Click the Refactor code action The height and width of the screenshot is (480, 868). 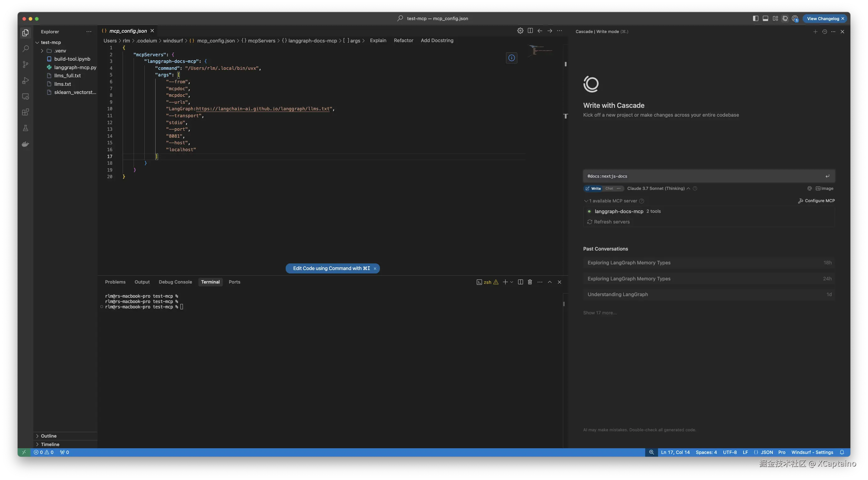(403, 41)
